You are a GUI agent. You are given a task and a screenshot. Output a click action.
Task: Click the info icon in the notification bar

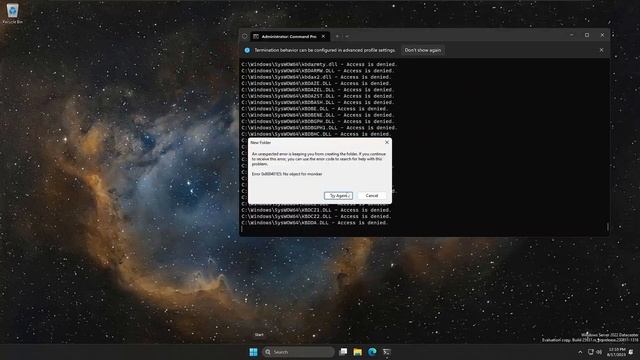tap(247, 50)
